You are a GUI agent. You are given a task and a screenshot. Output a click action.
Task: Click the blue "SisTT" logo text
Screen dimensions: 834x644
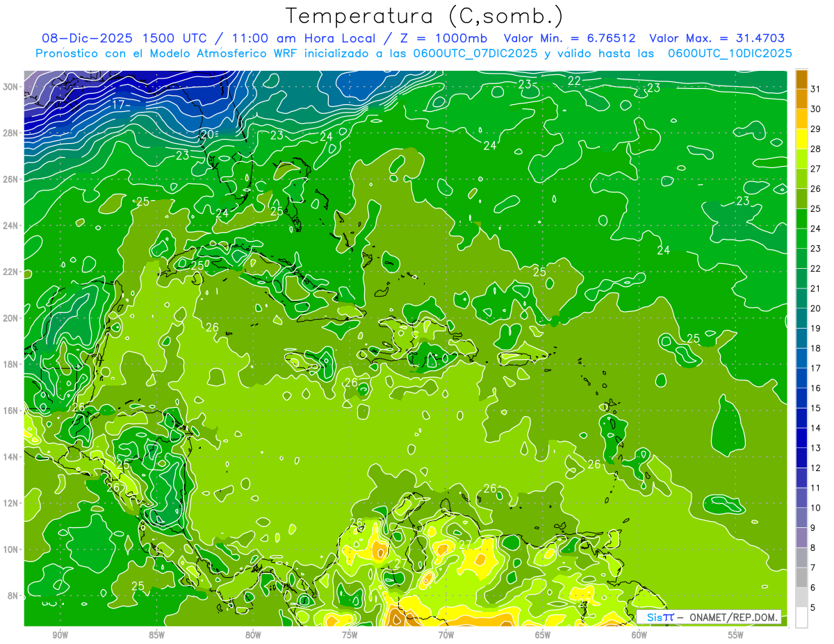pyautogui.click(x=660, y=617)
